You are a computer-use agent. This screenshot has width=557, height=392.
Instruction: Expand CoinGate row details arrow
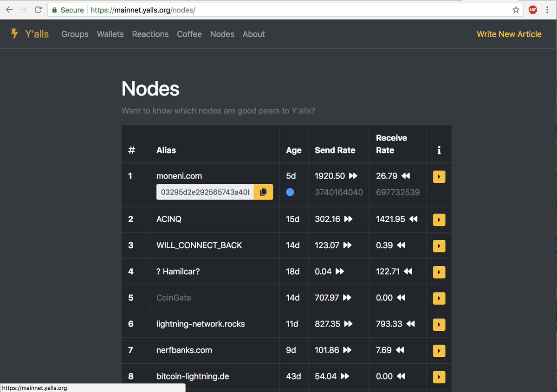click(439, 298)
